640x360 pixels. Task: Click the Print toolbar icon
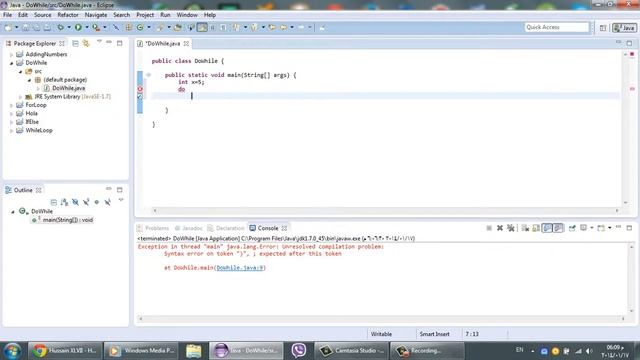(x=47, y=27)
